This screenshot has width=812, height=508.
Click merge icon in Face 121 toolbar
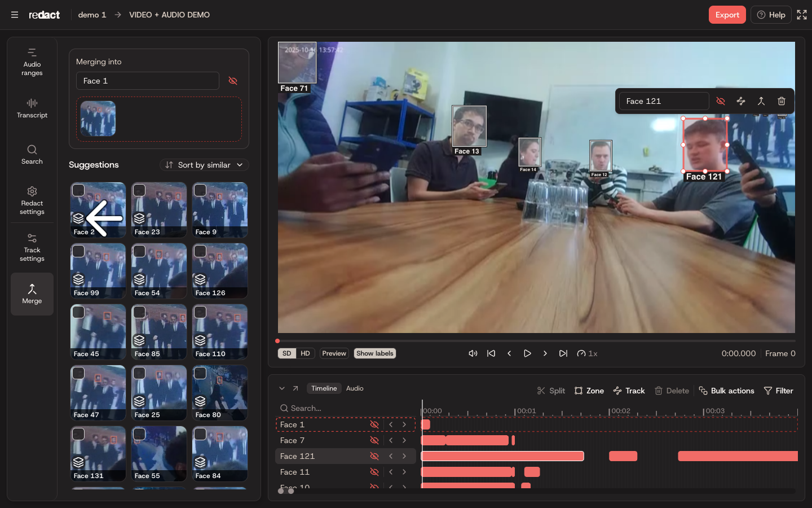point(761,101)
